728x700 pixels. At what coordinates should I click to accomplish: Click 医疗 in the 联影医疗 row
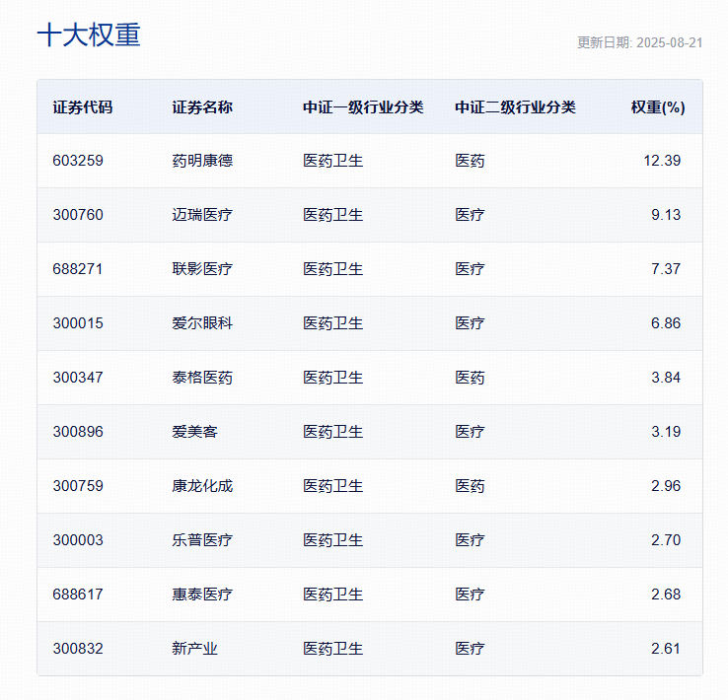pos(470,269)
